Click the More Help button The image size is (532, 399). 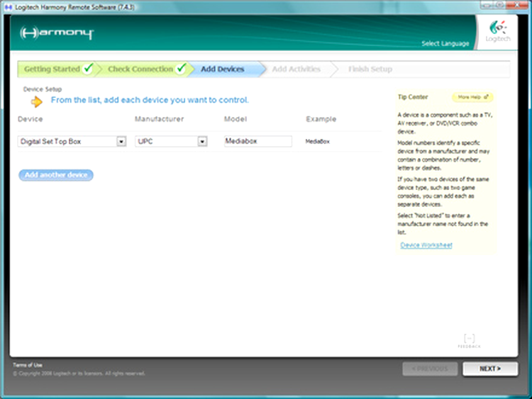pyautogui.click(x=472, y=97)
